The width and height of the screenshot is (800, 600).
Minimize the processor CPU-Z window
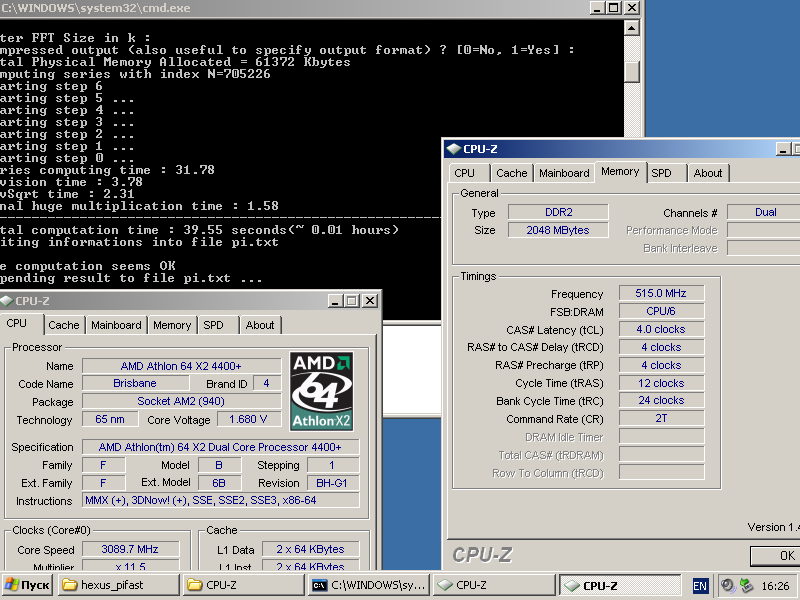[335, 301]
